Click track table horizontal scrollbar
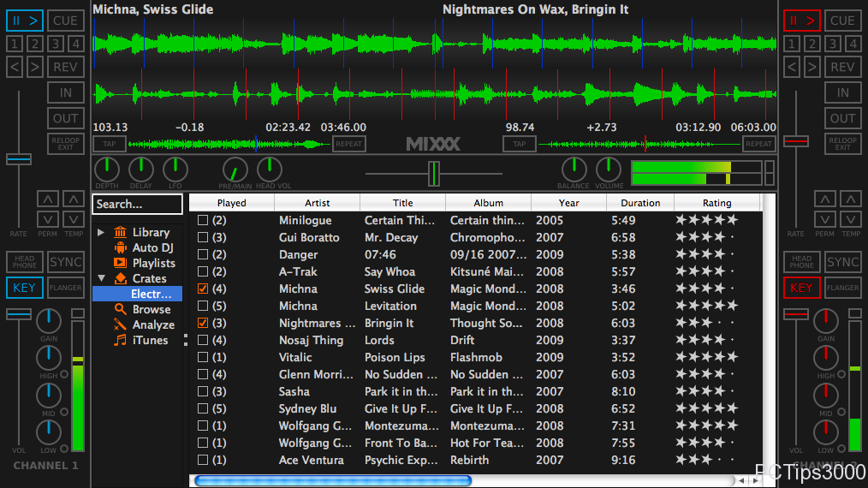 coord(333,481)
